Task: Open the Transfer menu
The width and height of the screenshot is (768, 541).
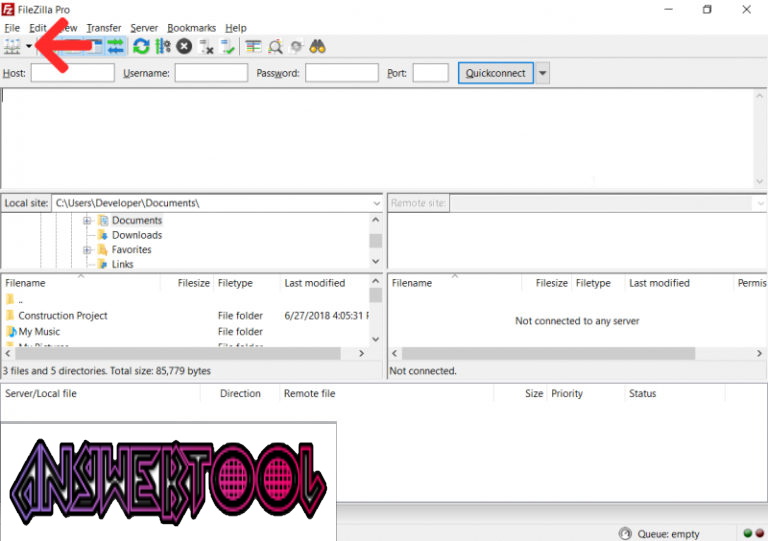Action: [104, 28]
